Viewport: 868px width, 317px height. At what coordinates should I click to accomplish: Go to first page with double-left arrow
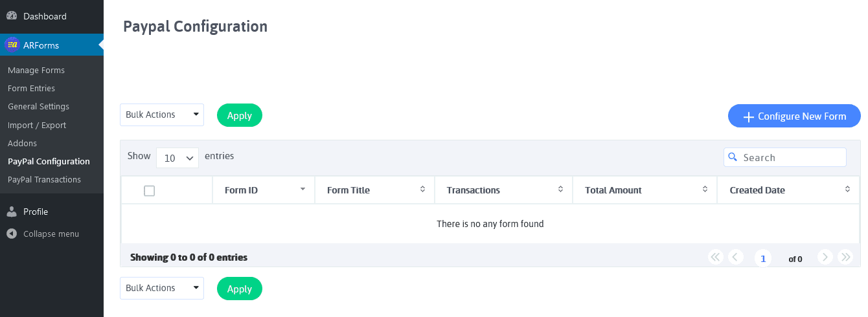coord(715,257)
